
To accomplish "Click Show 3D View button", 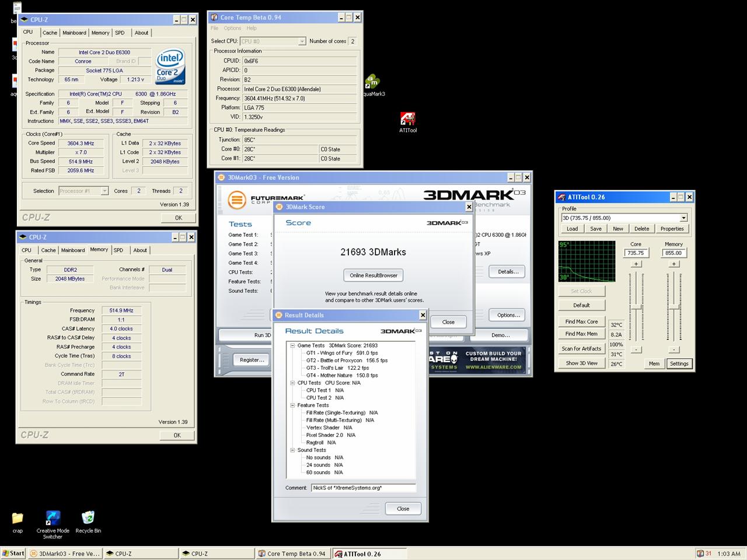I will 581,363.
